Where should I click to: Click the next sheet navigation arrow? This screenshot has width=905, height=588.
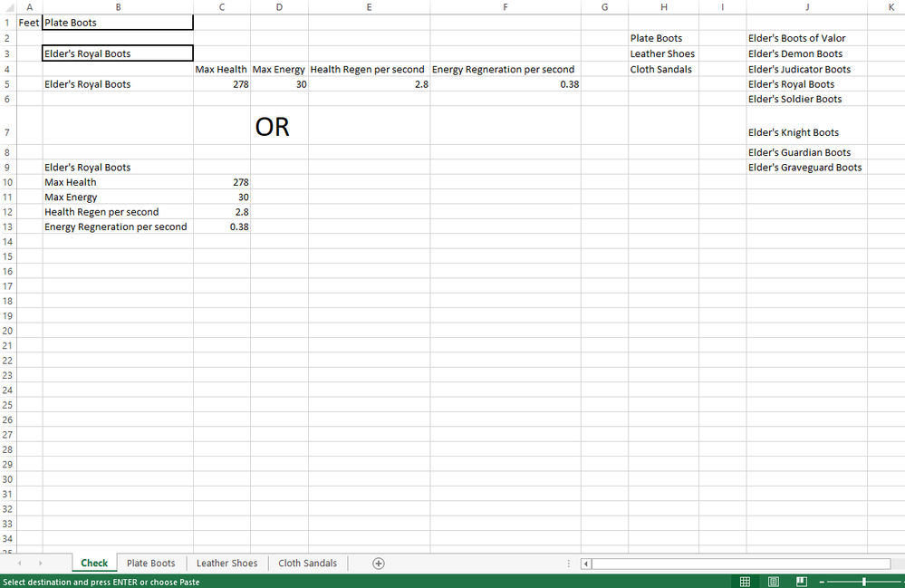point(41,564)
